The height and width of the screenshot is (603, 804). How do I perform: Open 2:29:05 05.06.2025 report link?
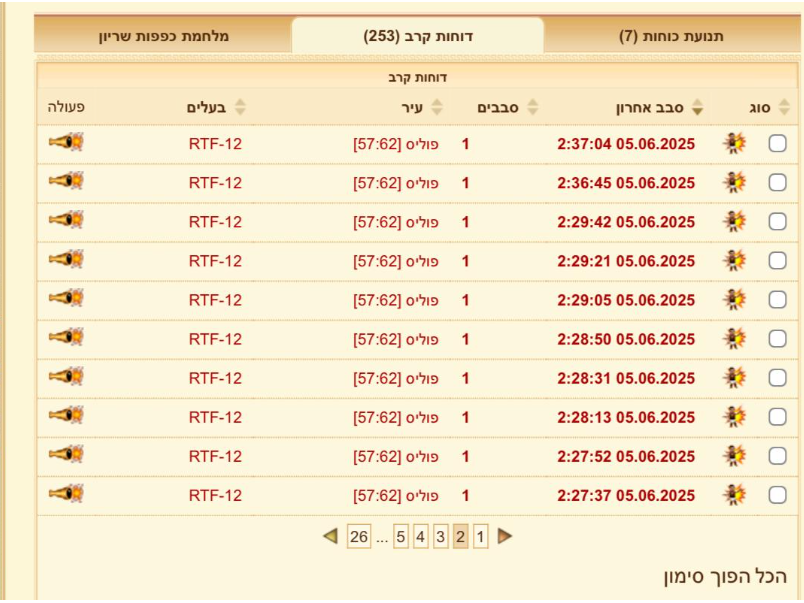626,300
